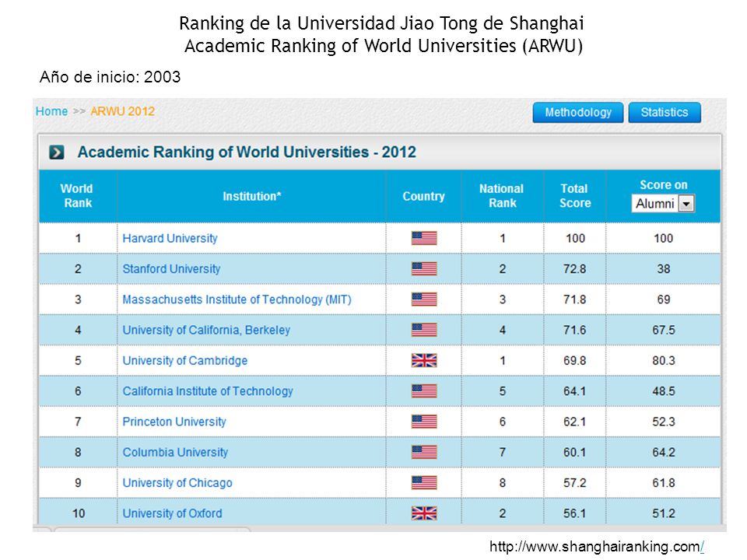Click the table title Academic Ranking of World Universities - 2012
The height and width of the screenshot is (560, 747).
click(x=247, y=152)
